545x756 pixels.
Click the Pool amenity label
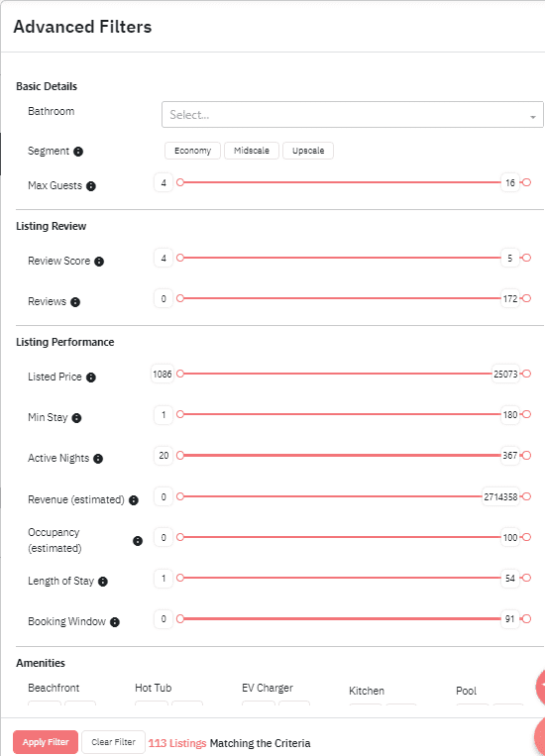pyautogui.click(x=466, y=691)
